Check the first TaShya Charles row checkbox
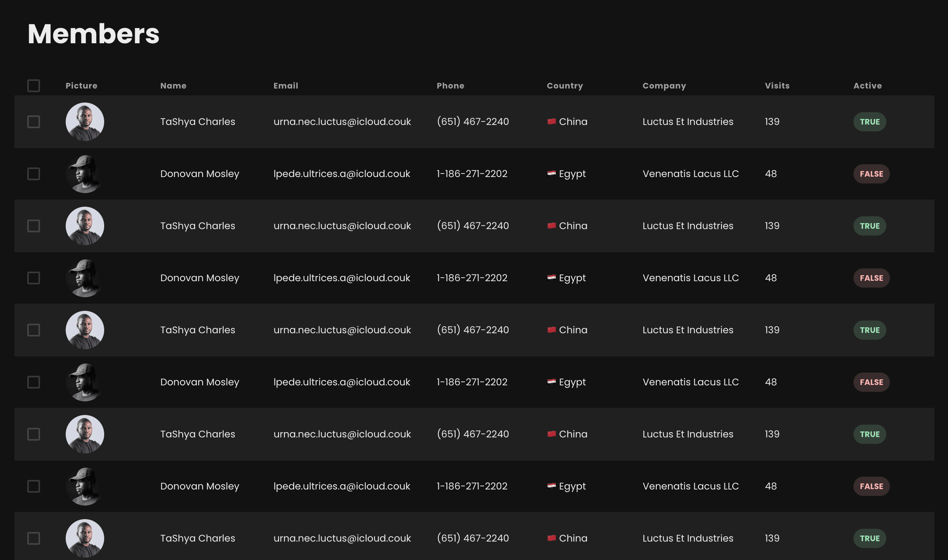The width and height of the screenshot is (948, 560). coord(34,121)
